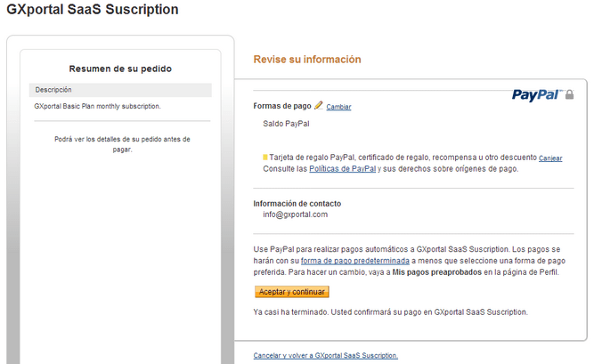Follow the forma de pago predeterminada link
594x364 pixels.
pos(354,261)
